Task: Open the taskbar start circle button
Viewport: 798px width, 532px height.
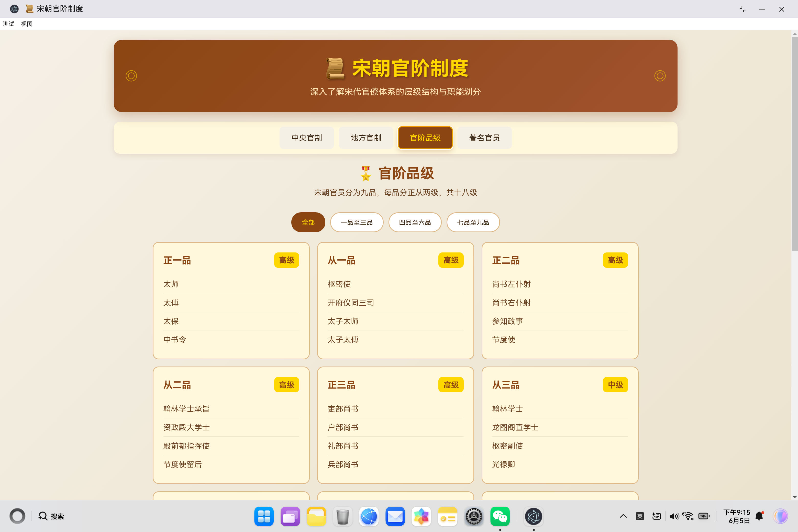Action: [17, 516]
